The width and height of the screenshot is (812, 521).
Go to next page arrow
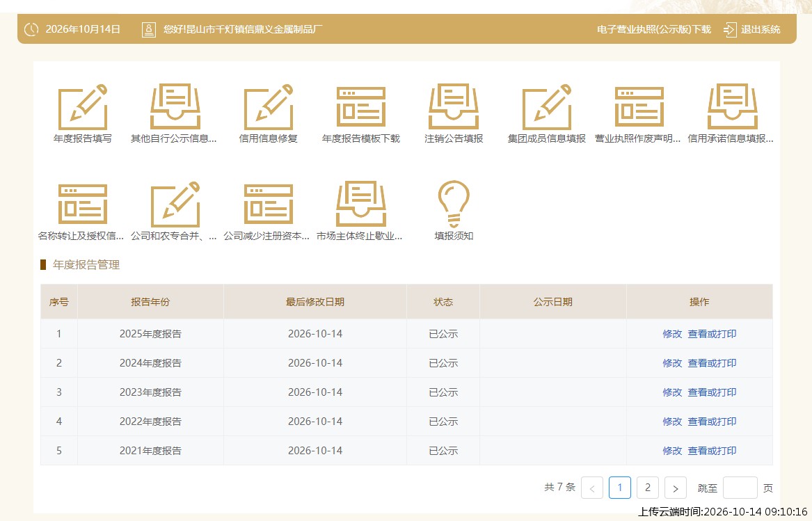676,488
